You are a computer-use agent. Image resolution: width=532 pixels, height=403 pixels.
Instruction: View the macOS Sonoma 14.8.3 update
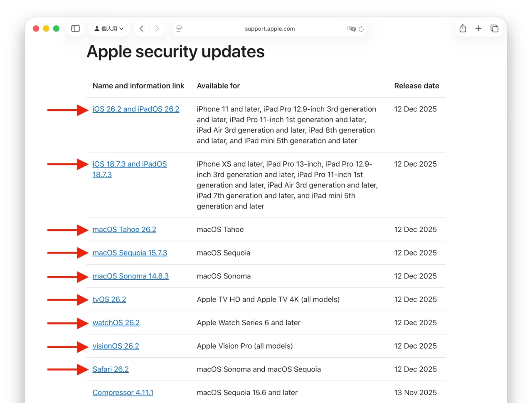pos(131,276)
